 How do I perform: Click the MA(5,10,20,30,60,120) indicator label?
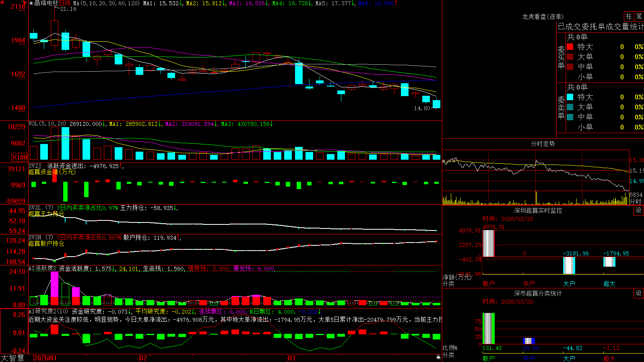(107, 3)
